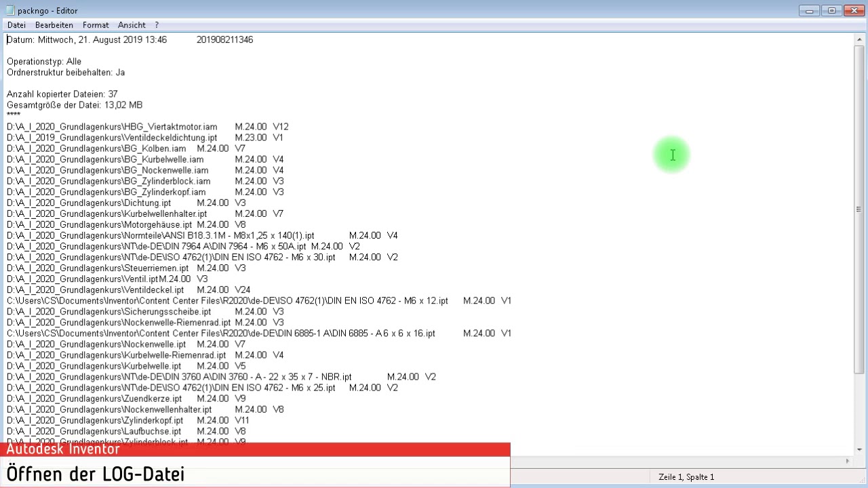The height and width of the screenshot is (488, 868).
Task: Click the Nockenwelle.ipt path line
Action: [126, 344]
